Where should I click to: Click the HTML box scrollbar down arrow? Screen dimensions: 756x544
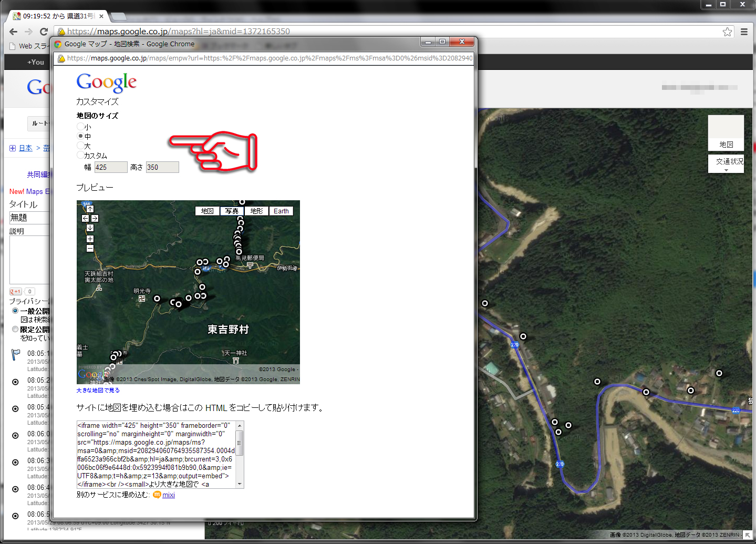(240, 484)
